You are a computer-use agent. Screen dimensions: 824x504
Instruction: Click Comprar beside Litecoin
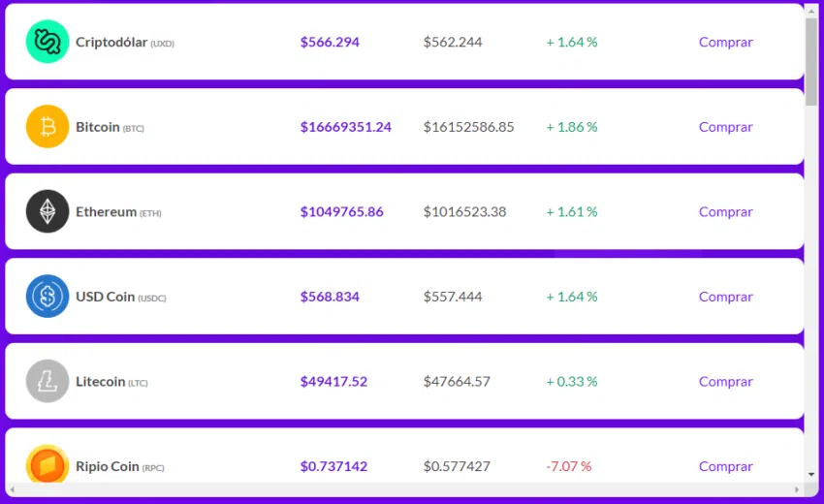(x=726, y=382)
